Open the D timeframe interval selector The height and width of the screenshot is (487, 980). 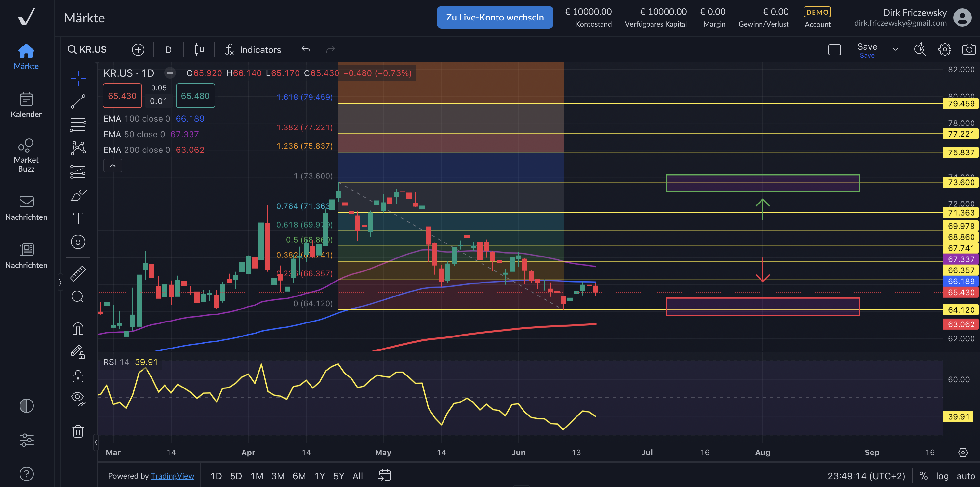click(x=168, y=50)
